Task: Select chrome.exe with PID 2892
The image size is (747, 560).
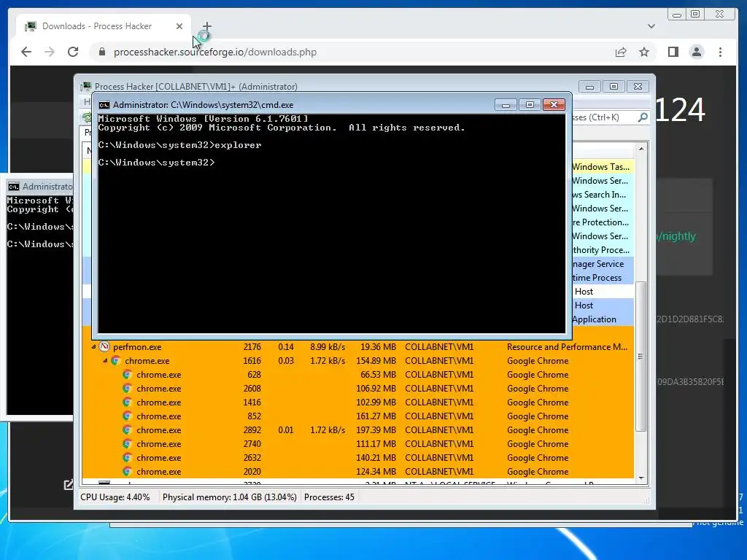Action: coord(357,429)
